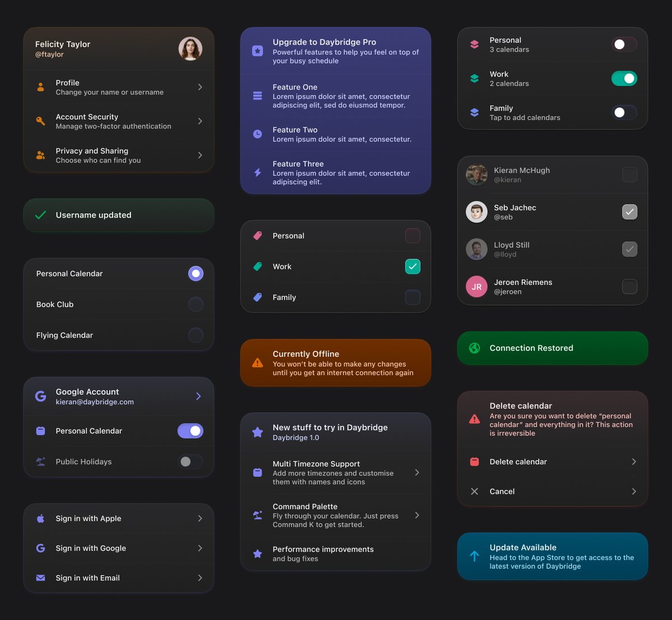This screenshot has height=620, width=672.
Task: Click the Upgrade to Daybridge Pro heading
Action: [x=324, y=42]
